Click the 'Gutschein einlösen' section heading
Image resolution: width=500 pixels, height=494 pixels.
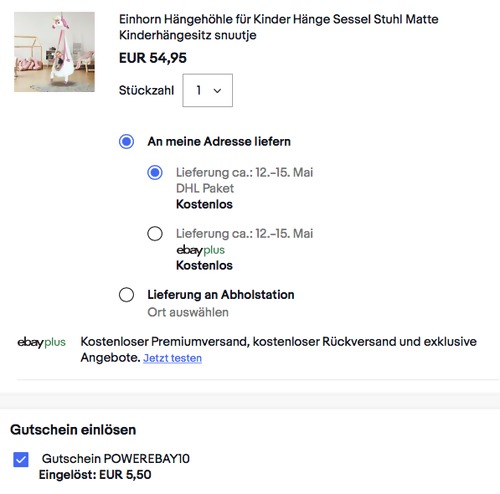[x=73, y=430]
